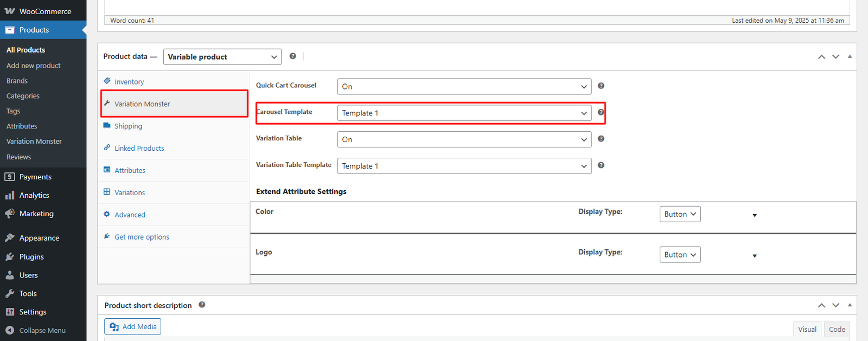
Task: Open the Variable product type dropdown
Action: point(222,57)
